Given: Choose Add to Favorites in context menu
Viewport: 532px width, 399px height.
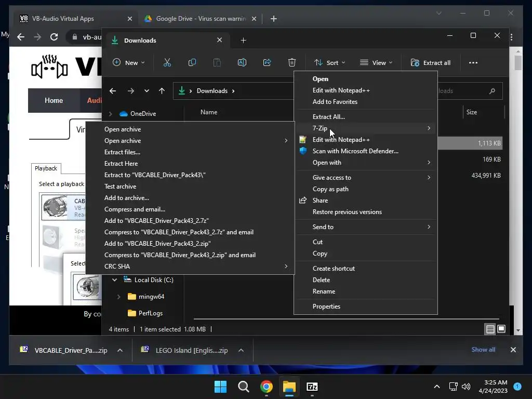Looking at the screenshot, I should click(x=366, y=102).
